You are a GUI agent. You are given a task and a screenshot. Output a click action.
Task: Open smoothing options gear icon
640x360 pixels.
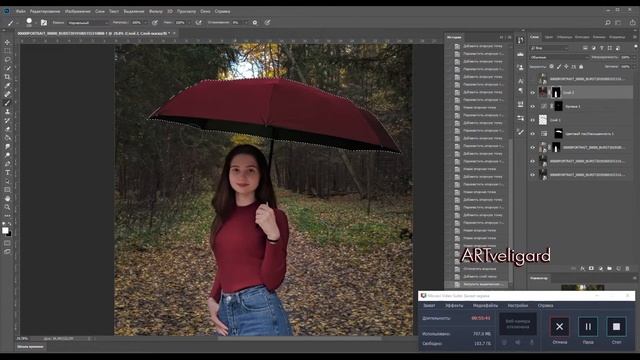pos(255,22)
